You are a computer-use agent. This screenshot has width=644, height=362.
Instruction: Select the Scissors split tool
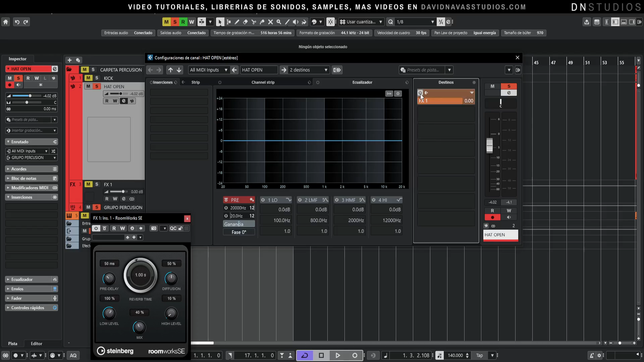254,22
